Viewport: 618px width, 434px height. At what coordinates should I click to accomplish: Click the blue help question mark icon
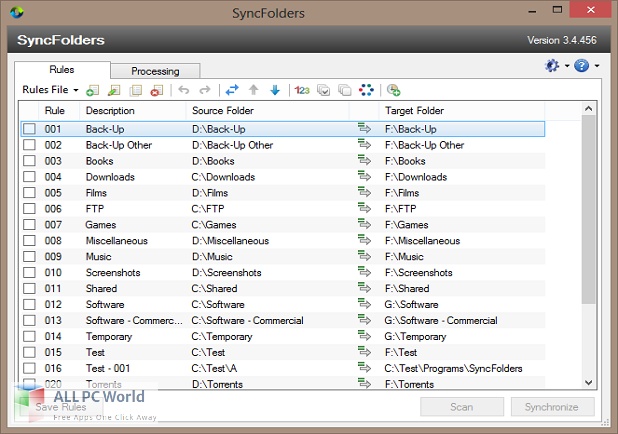tap(581, 65)
